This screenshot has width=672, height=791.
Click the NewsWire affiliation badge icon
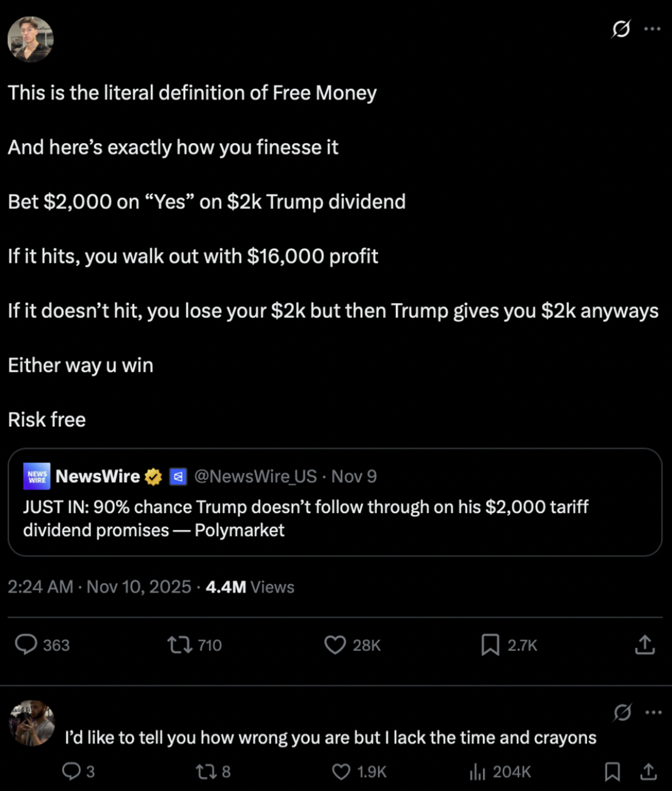click(x=178, y=476)
